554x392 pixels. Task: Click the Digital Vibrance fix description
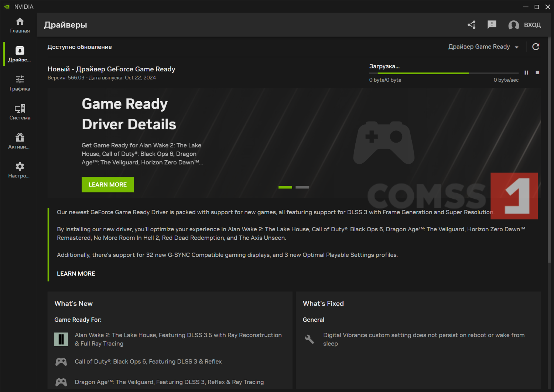tap(424, 339)
